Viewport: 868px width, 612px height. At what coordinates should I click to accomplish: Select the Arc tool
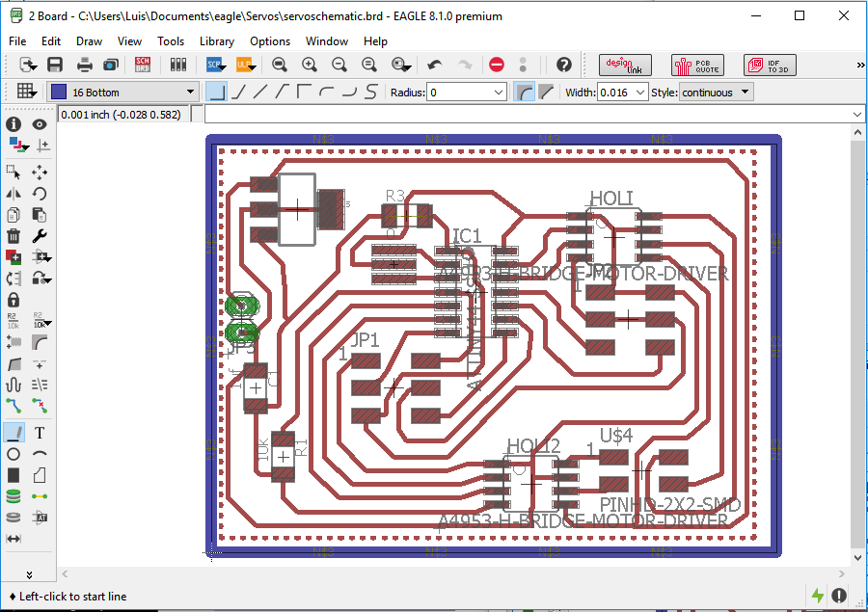tap(40, 454)
